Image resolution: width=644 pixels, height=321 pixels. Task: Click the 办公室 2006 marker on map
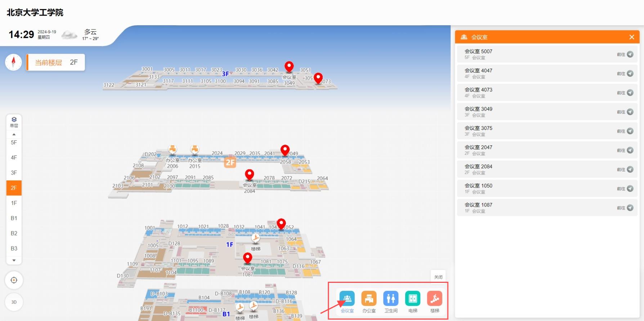[173, 149]
